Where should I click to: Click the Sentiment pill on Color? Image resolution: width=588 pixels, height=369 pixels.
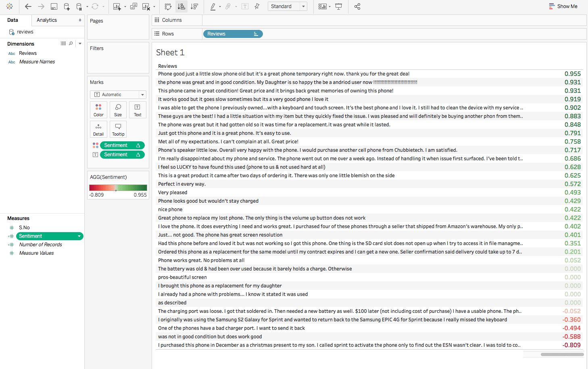coord(122,145)
